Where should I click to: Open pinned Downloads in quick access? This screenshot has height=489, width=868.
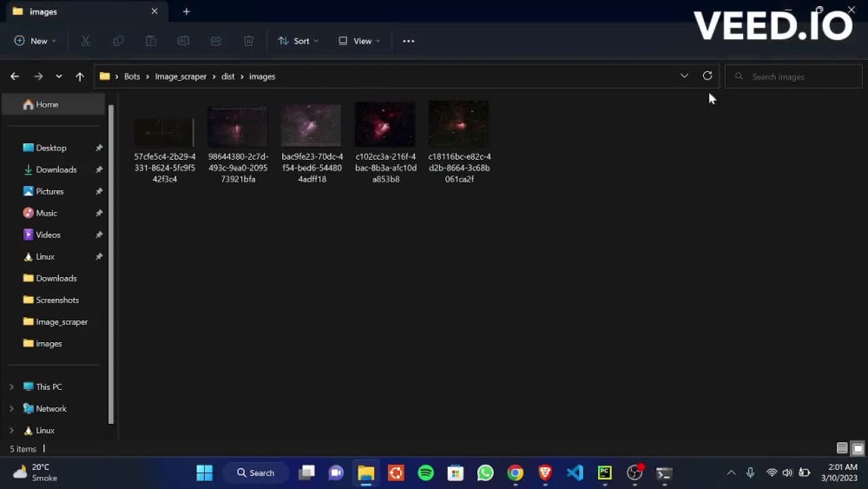tap(54, 169)
